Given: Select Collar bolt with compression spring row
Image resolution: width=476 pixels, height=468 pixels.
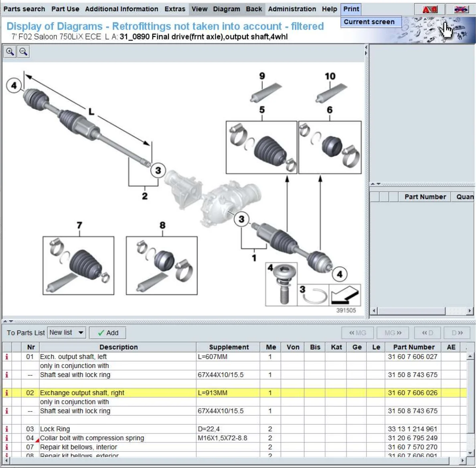Looking at the screenshot, I should [234, 438].
